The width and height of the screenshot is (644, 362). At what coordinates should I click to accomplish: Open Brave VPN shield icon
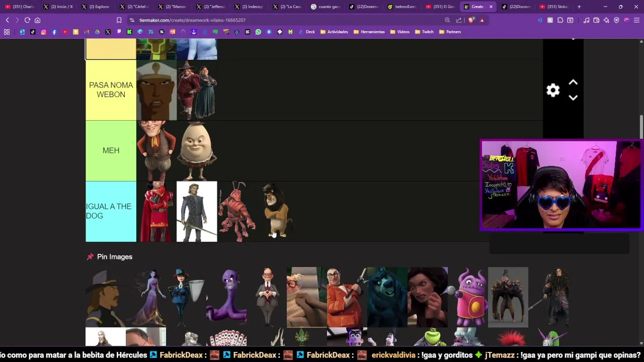[616, 20]
